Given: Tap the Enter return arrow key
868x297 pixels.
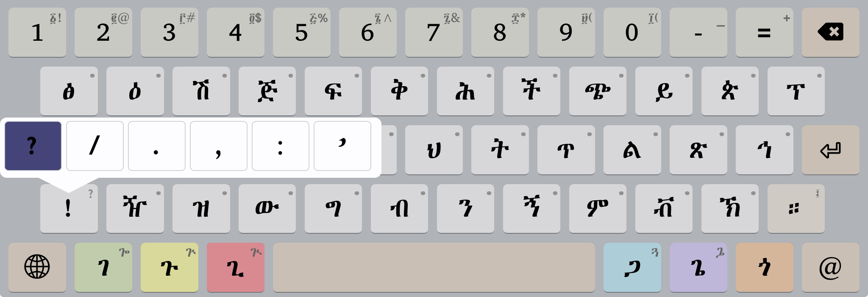Looking at the screenshot, I should [x=830, y=150].
